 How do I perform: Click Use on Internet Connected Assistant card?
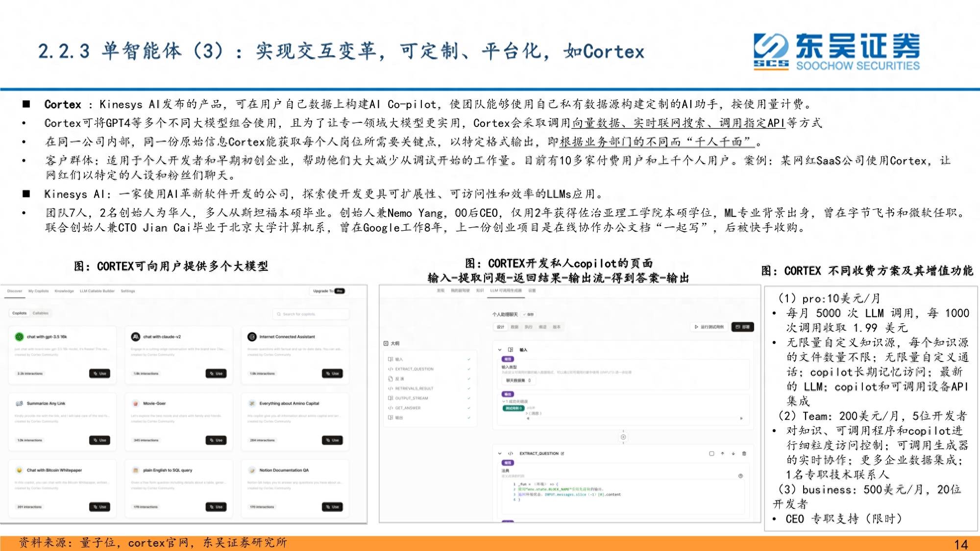(332, 374)
